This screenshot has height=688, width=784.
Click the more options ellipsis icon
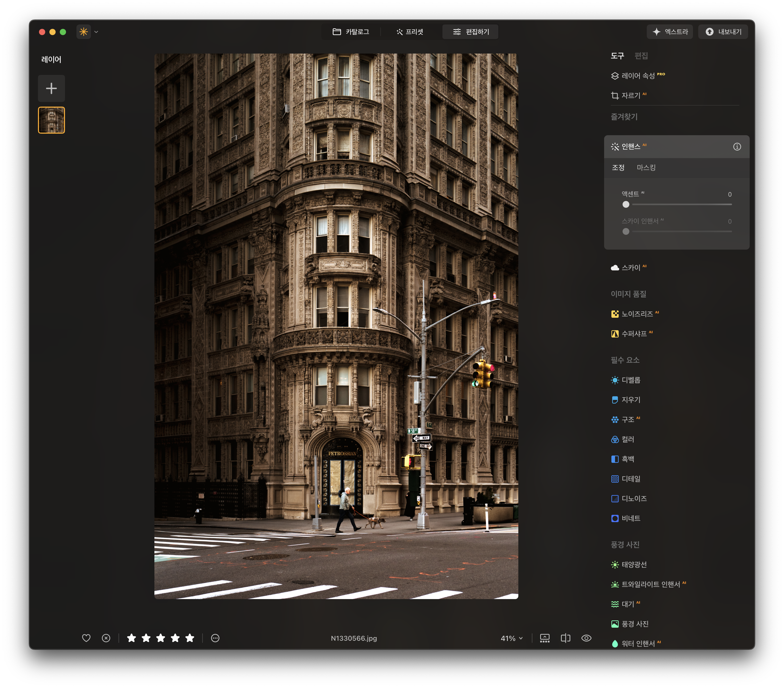pyautogui.click(x=215, y=638)
